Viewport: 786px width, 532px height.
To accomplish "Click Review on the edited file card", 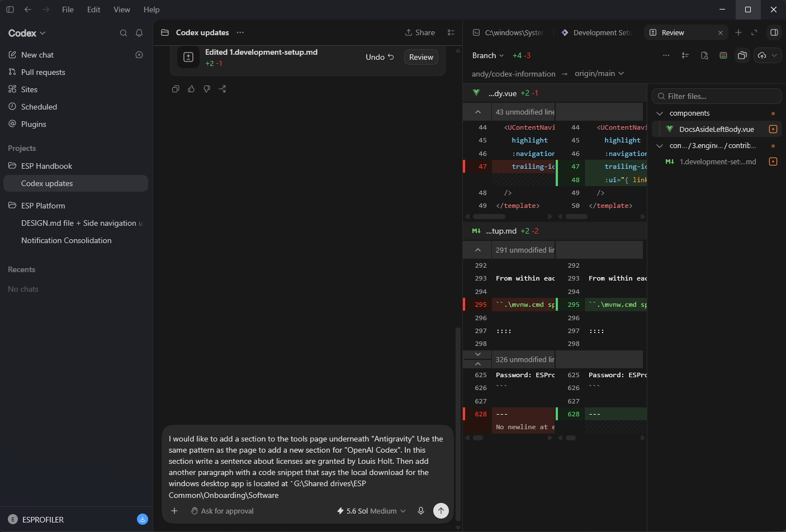I will point(421,57).
